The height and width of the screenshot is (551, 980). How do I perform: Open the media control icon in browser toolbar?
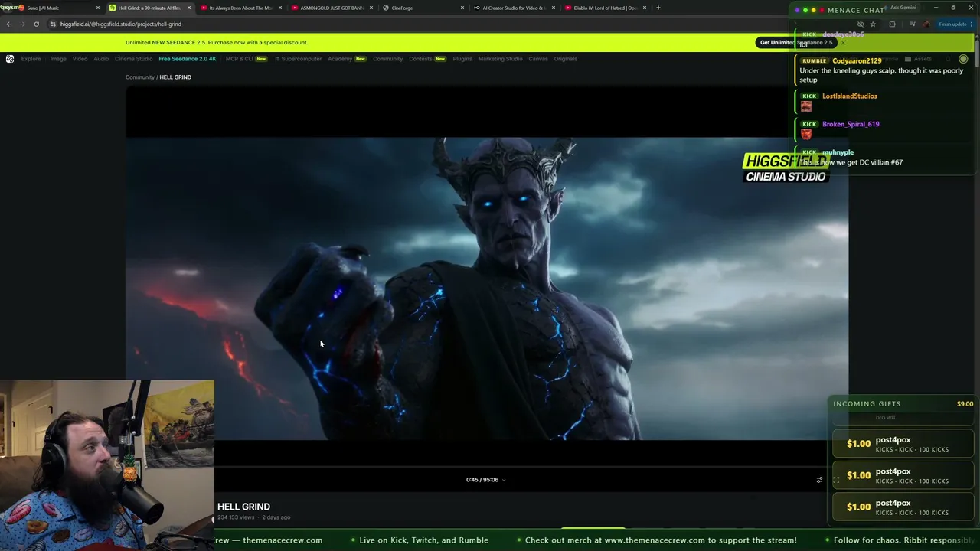pyautogui.click(x=912, y=24)
